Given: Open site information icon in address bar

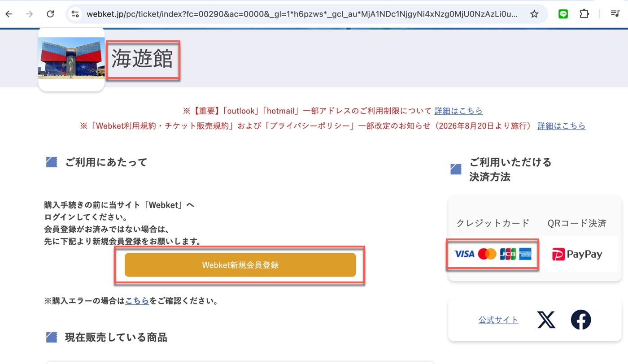Looking at the screenshot, I should [x=75, y=14].
